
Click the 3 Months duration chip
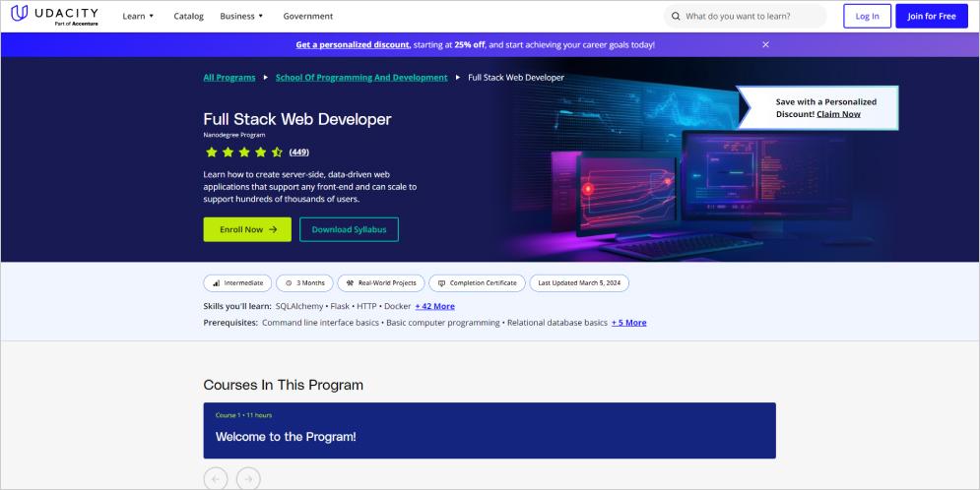click(x=304, y=282)
